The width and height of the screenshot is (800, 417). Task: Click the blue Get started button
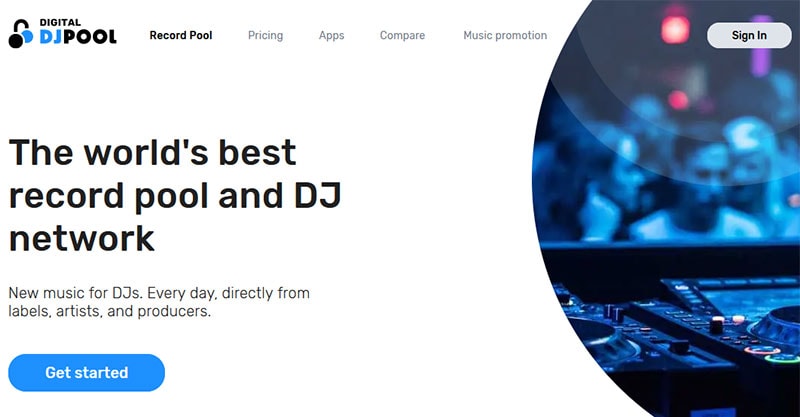[87, 373]
